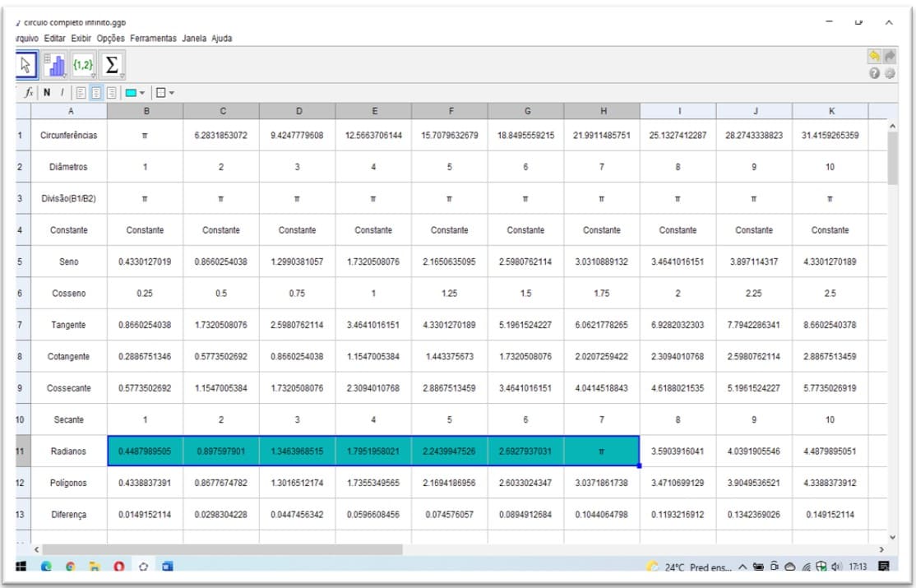Viewport: 916px width, 588px height.
Task: Click the Undo arrow icon
Action: pyautogui.click(x=874, y=57)
